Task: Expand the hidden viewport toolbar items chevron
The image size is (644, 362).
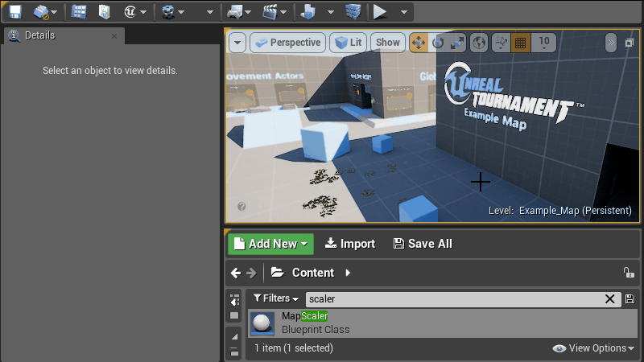Action: click(611, 43)
